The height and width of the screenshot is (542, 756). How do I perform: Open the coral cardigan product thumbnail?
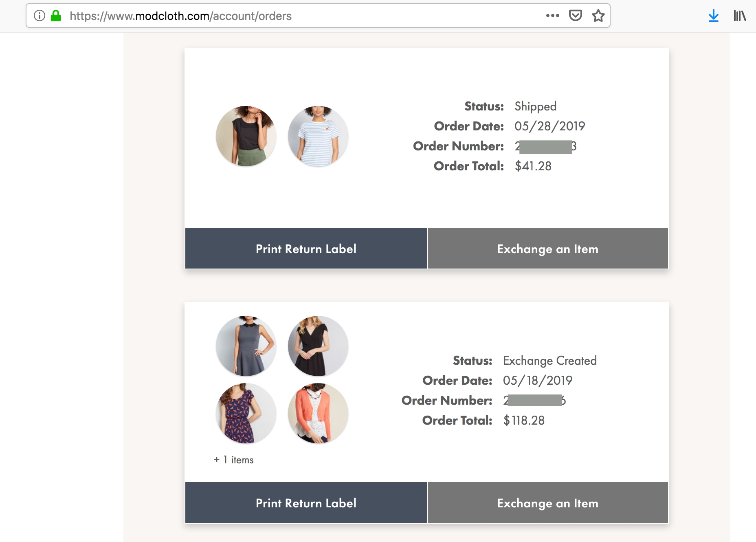[x=318, y=413]
